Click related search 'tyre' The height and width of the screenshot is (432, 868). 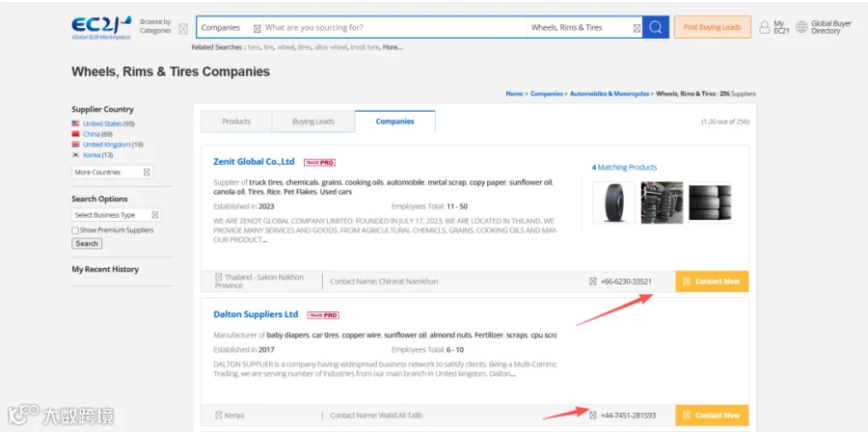[254, 47]
